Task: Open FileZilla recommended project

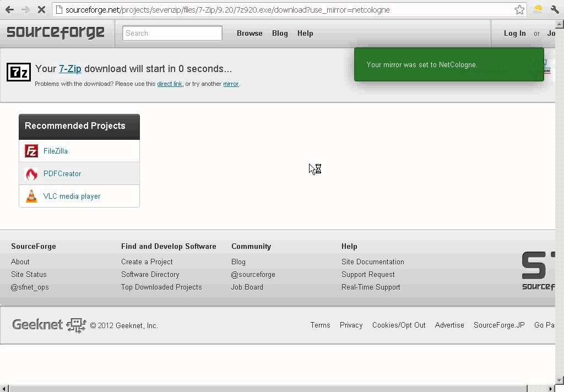Action: [x=56, y=151]
